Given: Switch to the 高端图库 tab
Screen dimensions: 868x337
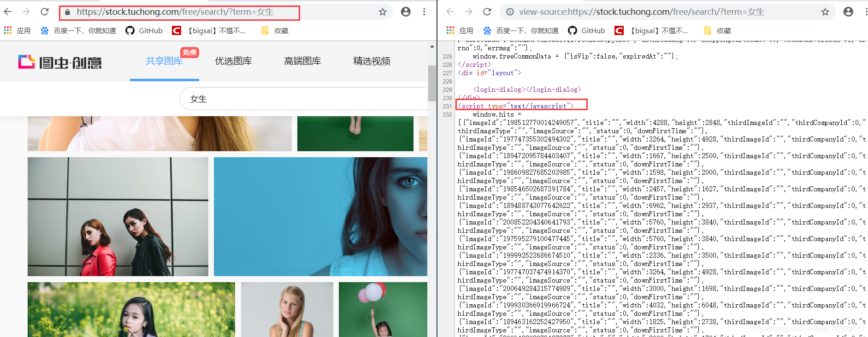Looking at the screenshot, I should pyautogui.click(x=303, y=61).
